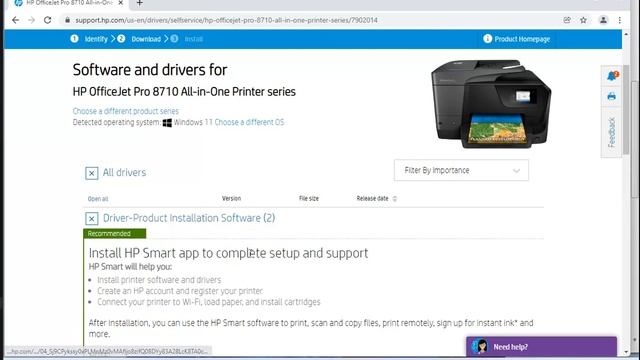Open the browser profile icon
Screen dimensions: 640x360
click(x=603, y=20)
